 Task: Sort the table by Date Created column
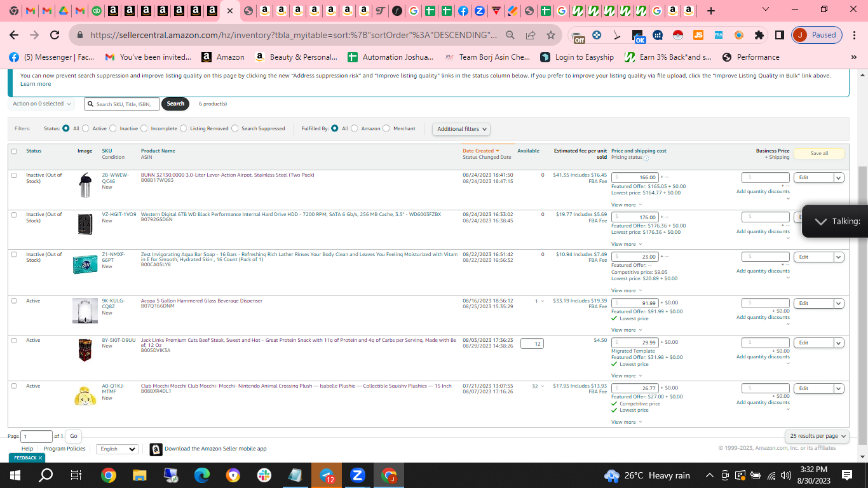coord(480,151)
